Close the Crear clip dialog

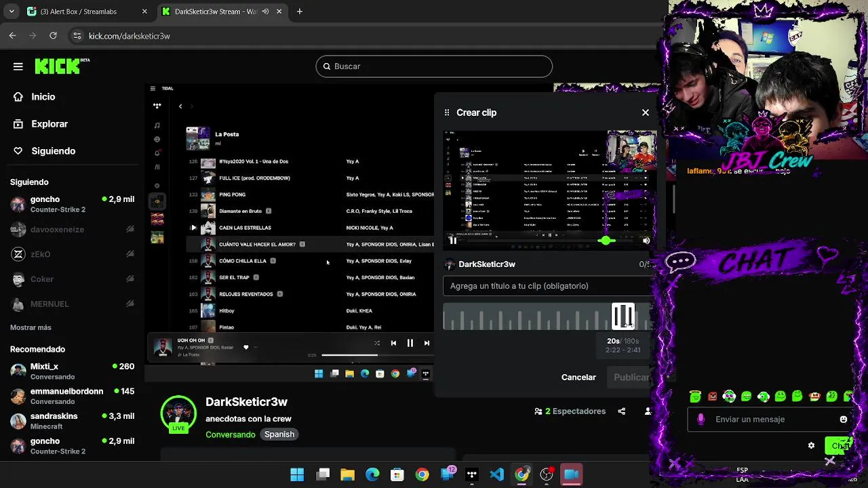click(x=646, y=113)
